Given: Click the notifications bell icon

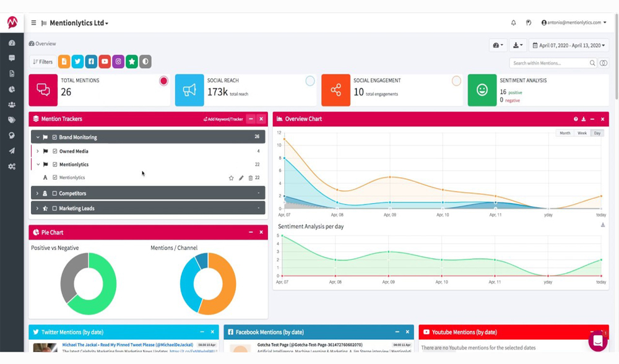Looking at the screenshot, I should coord(514,23).
